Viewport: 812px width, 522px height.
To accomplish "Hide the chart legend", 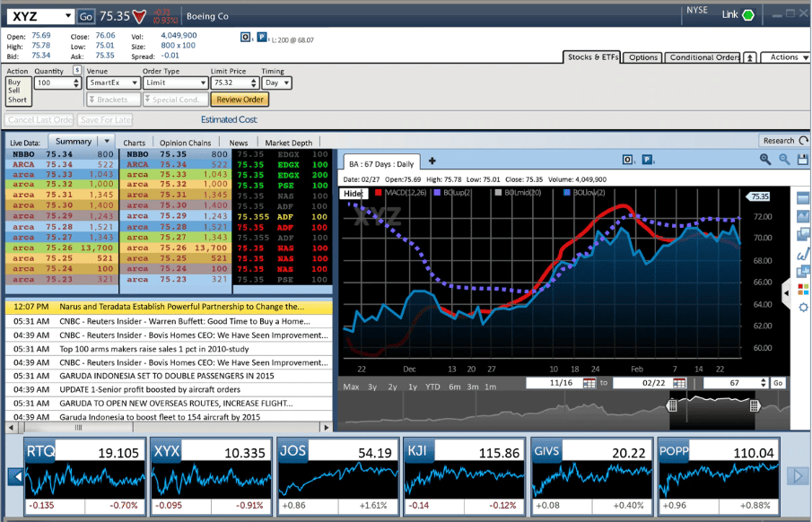I will [x=354, y=193].
